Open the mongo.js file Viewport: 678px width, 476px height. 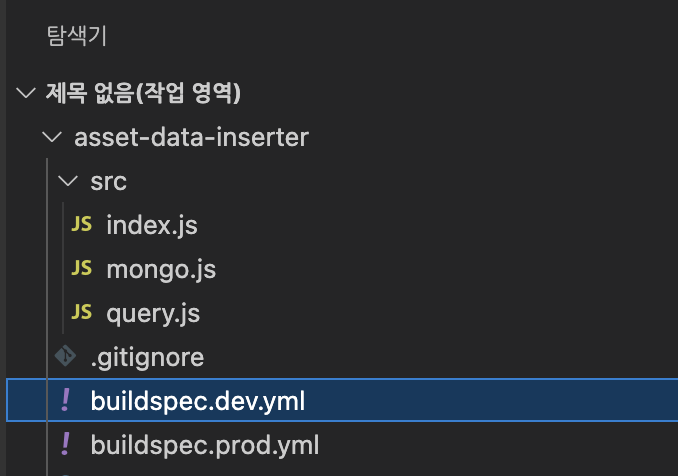coord(160,269)
